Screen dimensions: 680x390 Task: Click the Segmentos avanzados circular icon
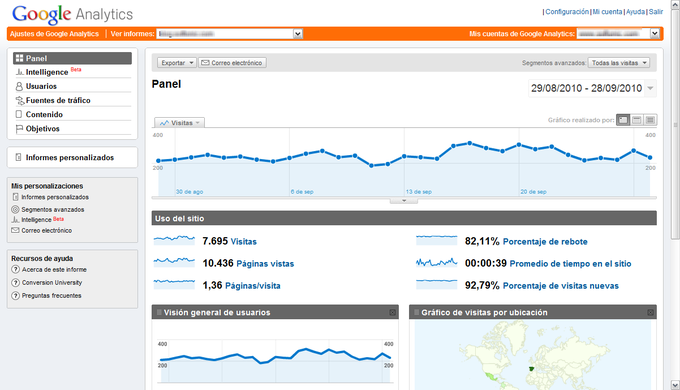point(15,210)
